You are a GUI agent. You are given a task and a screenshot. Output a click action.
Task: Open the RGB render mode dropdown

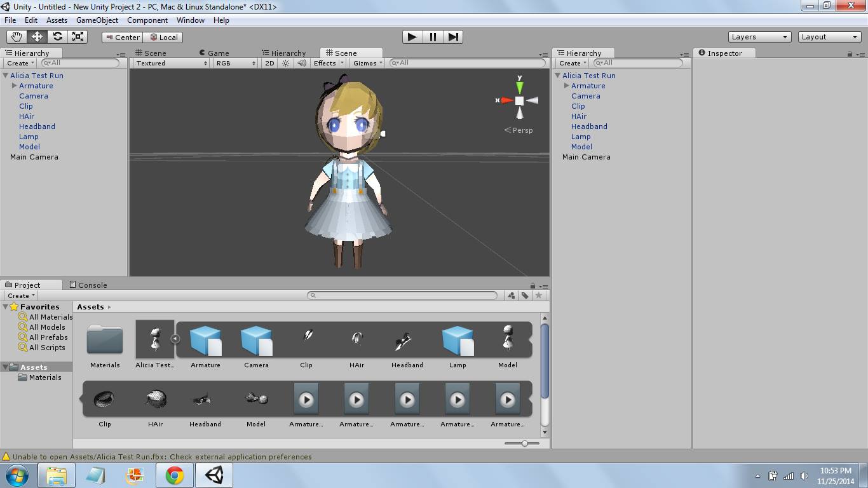pyautogui.click(x=235, y=63)
